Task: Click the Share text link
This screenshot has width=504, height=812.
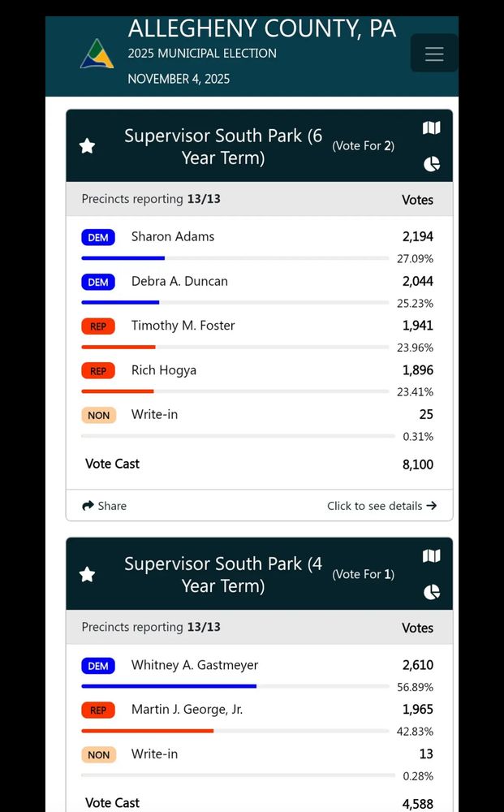Action: [x=111, y=505]
